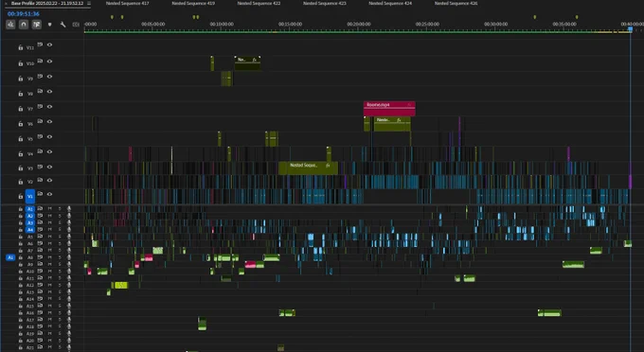This screenshot has height=352, width=644.
Task: Lock video track V11
Action: pyautogui.click(x=20, y=47)
